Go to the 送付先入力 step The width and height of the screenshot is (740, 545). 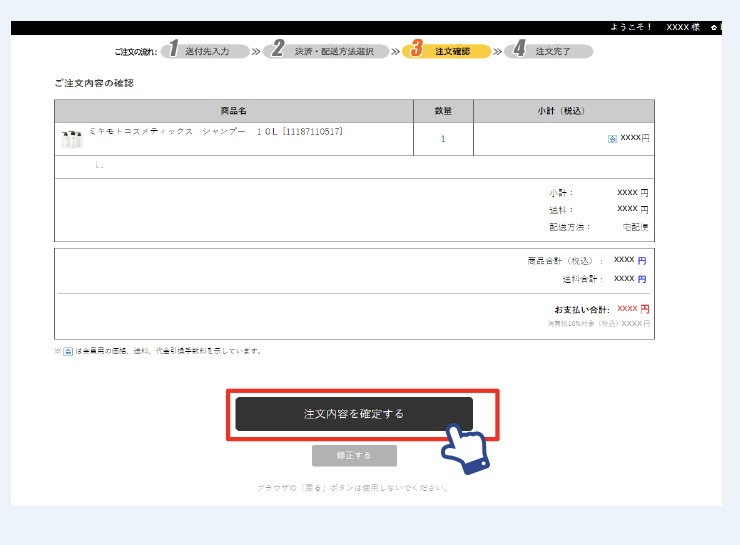pos(206,51)
